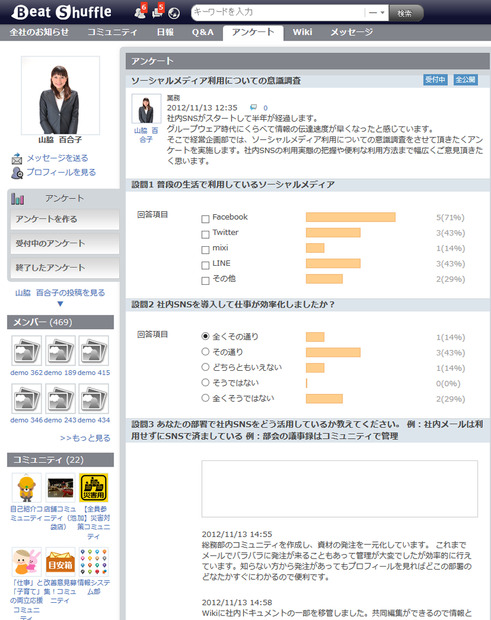The width and height of the screenshot is (491, 620).
Task: Click the >>もっと見る link
Action: click(85, 438)
